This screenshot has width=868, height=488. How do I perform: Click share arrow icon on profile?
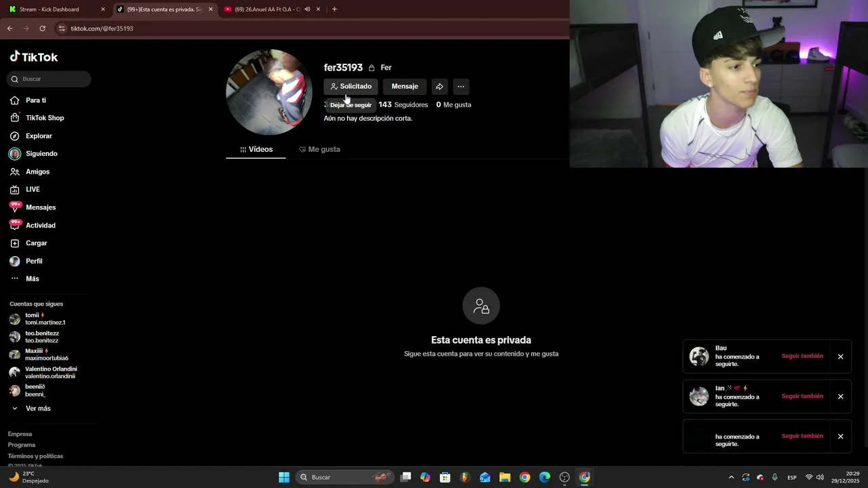pyautogui.click(x=439, y=87)
